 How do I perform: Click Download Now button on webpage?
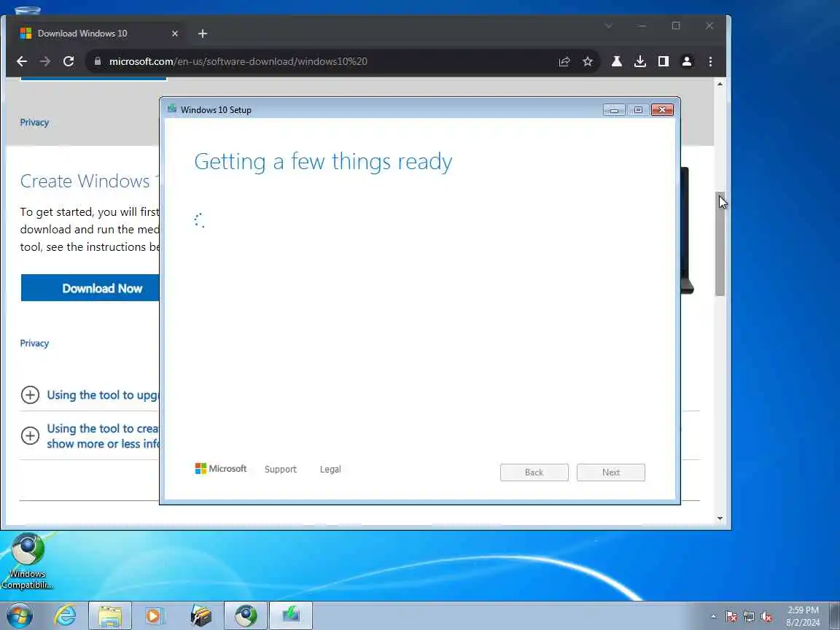coord(90,288)
